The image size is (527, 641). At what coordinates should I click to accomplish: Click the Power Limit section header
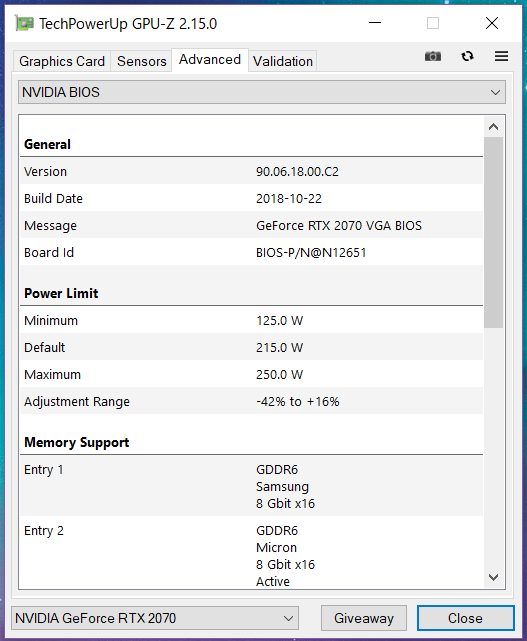[x=61, y=293]
